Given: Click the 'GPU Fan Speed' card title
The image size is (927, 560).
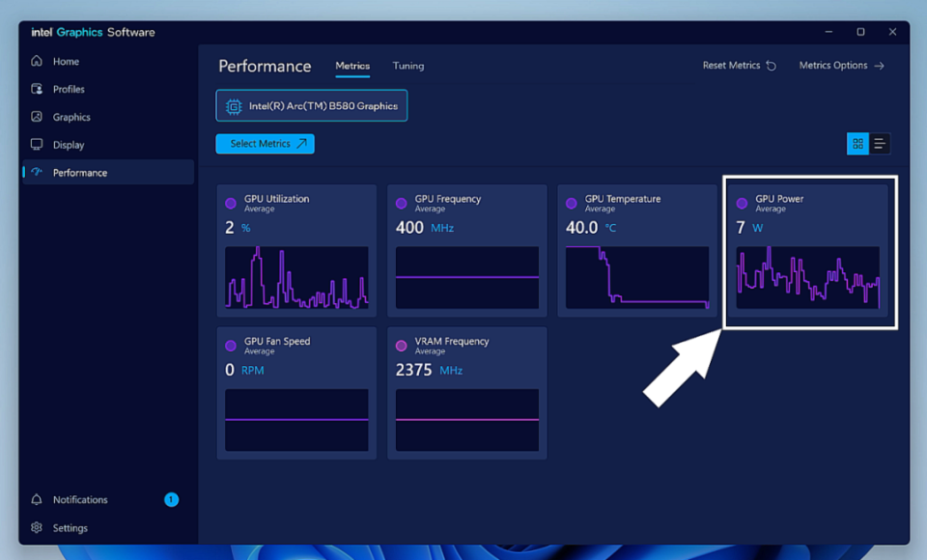Looking at the screenshot, I should [277, 341].
